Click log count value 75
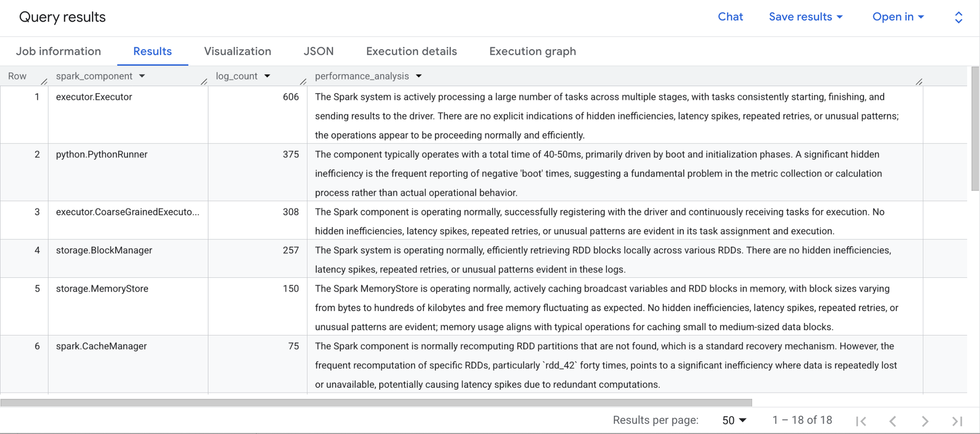Image resolution: width=980 pixels, height=434 pixels. (293, 346)
